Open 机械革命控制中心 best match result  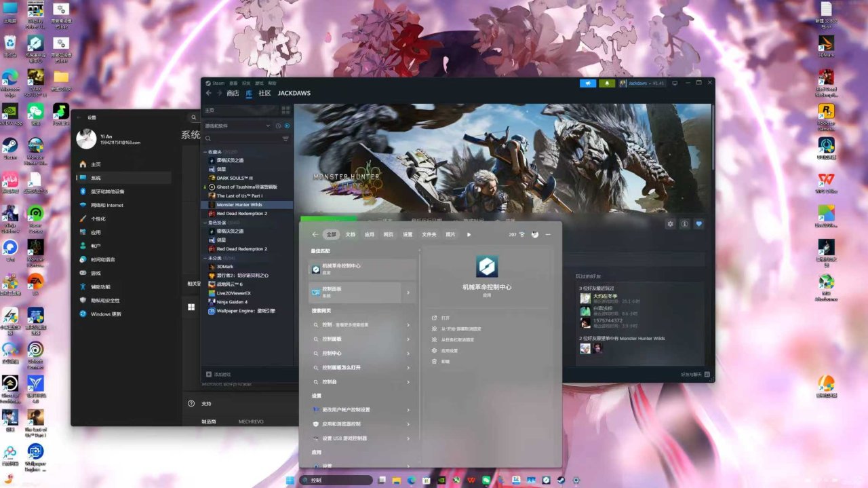(363, 269)
